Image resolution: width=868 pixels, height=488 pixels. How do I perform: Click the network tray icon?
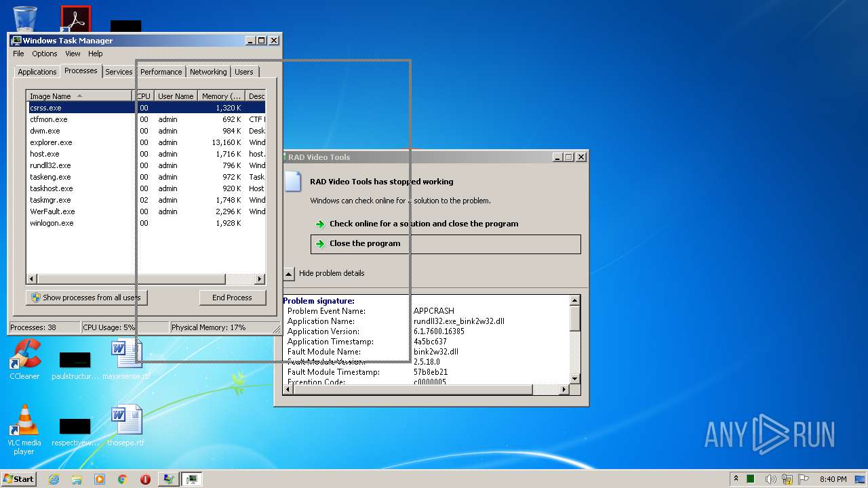coord(787,479)
